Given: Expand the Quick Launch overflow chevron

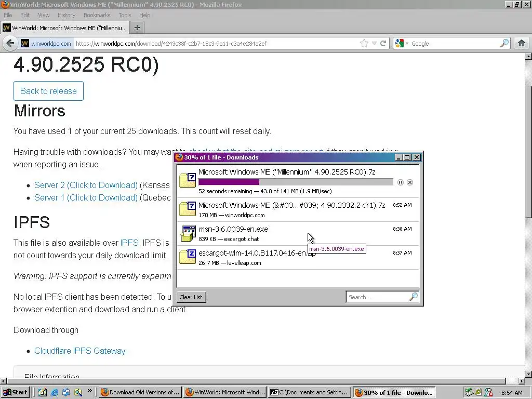Looking at the screenshot, I should point(89,391).
